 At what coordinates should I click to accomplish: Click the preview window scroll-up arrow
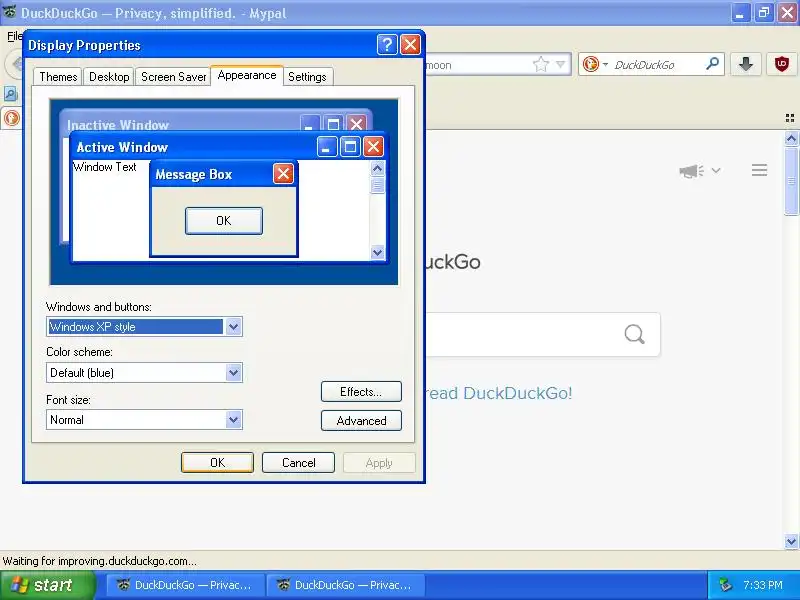click(x=378, y=168)
